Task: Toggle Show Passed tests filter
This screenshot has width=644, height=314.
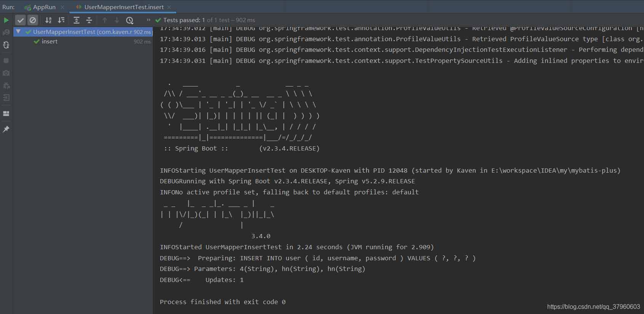Action: pos(21,20)
